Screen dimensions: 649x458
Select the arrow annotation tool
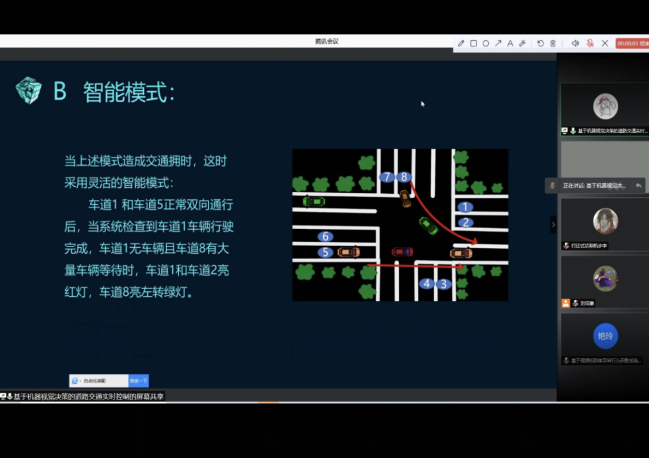click(498, 43)
